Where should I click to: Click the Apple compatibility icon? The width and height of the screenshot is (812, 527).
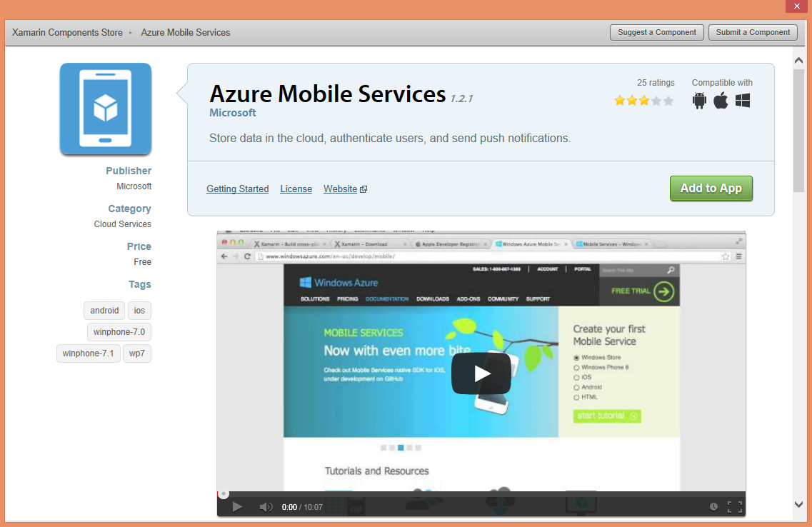point(721,101)
